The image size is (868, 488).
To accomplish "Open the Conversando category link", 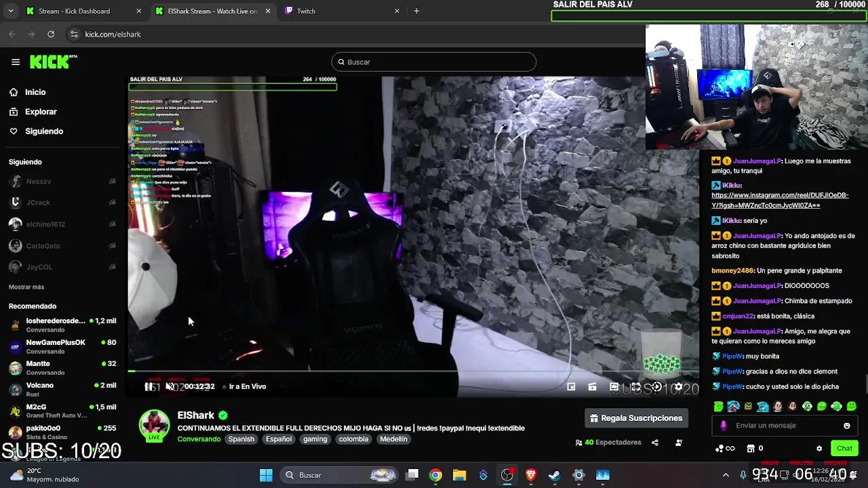I will [199, 439].
